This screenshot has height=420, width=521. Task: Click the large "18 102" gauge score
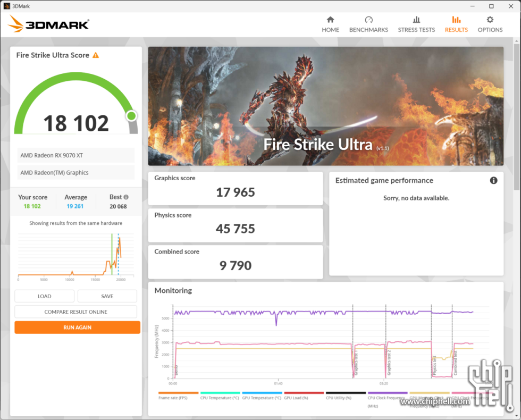point(76,123)
